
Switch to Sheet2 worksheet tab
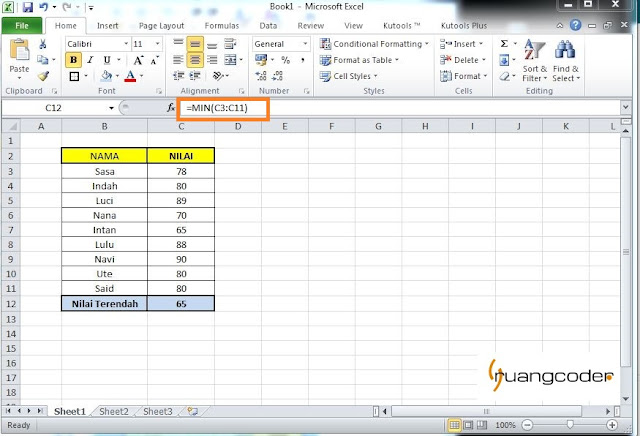114,412
